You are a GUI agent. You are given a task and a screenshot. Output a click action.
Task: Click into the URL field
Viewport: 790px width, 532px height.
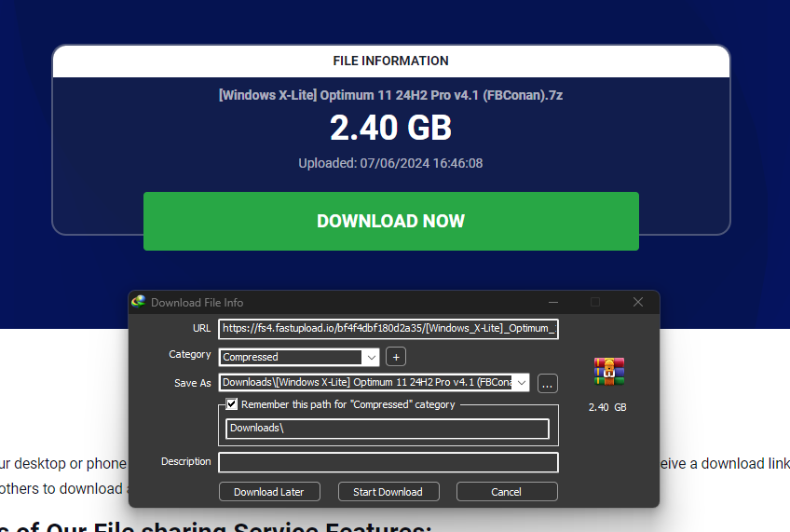coord(388,329)
